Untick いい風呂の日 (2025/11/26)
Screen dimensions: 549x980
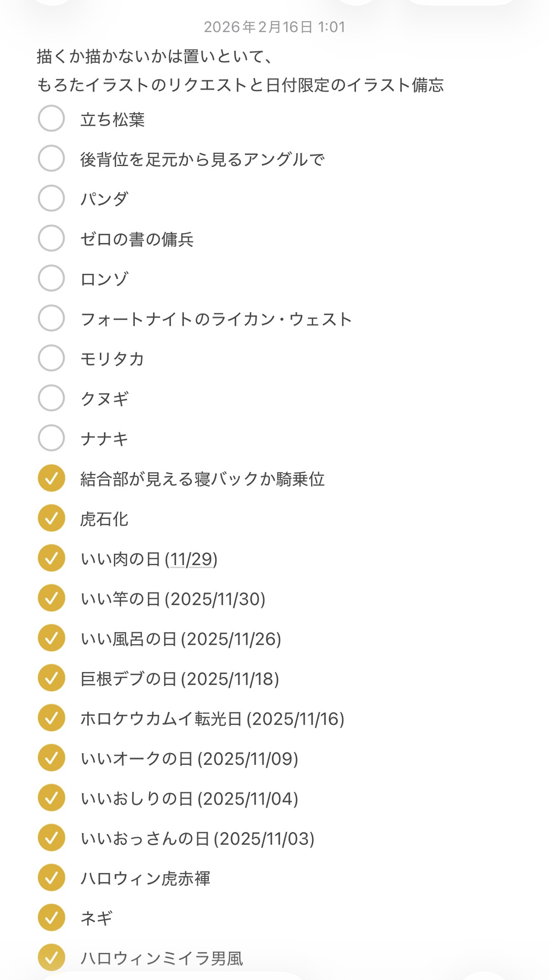51,638
